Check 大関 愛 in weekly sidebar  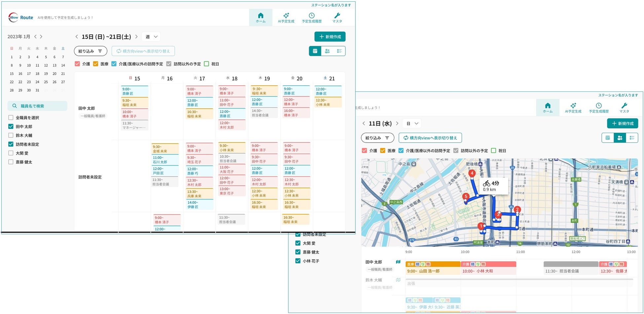click(x=11, y=153)
